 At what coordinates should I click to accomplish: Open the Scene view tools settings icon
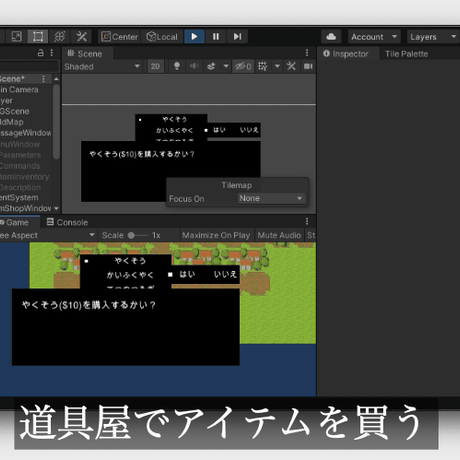pos(291,66)
